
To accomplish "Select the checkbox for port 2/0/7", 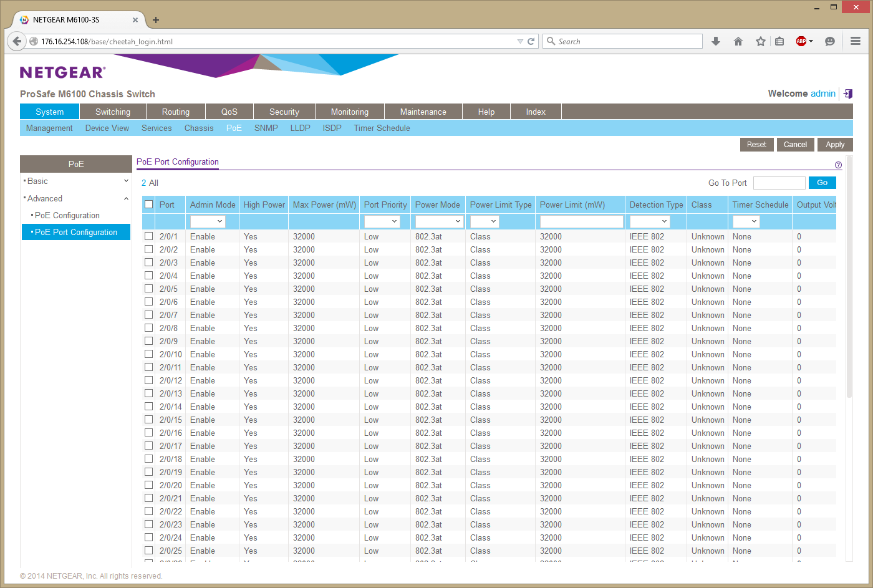I will point(148,315).
